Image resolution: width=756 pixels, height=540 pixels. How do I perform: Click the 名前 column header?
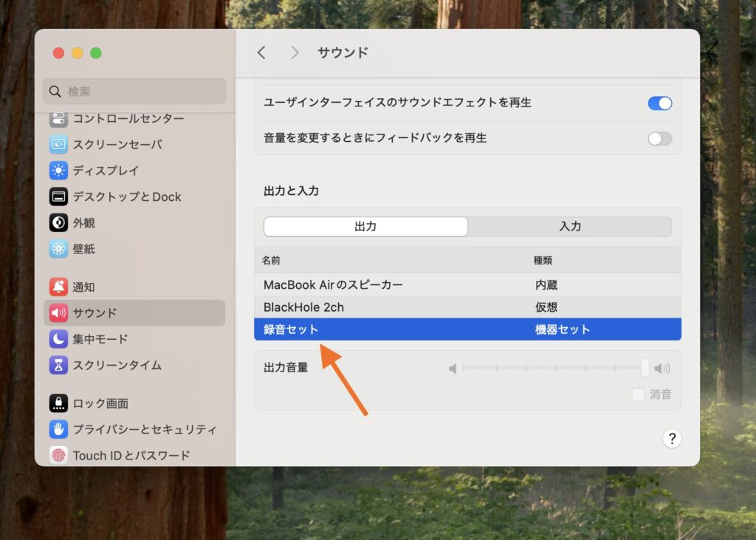pyautogui.click(x=271, y=260)
